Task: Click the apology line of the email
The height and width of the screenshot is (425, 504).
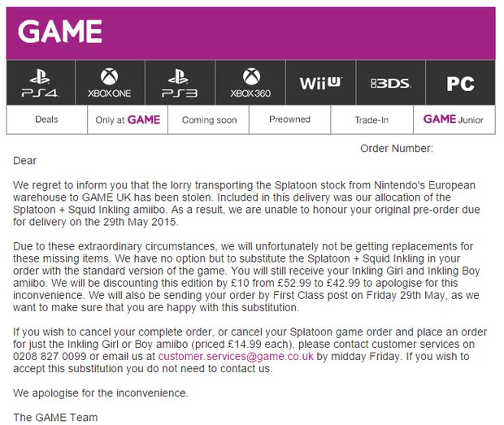Action: [x=100, y=393]
